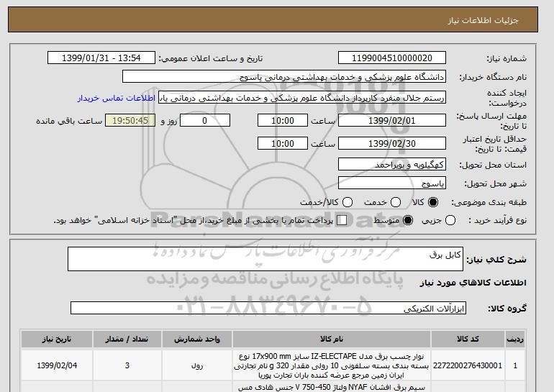554x392 pixels.
Task: Click the نام کالا column header
Action: [332, 339]
